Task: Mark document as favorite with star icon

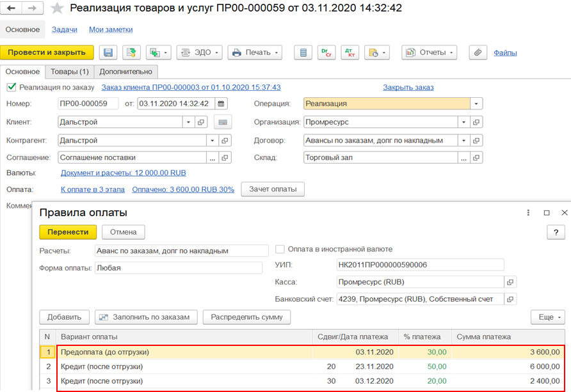Action: 57,8
